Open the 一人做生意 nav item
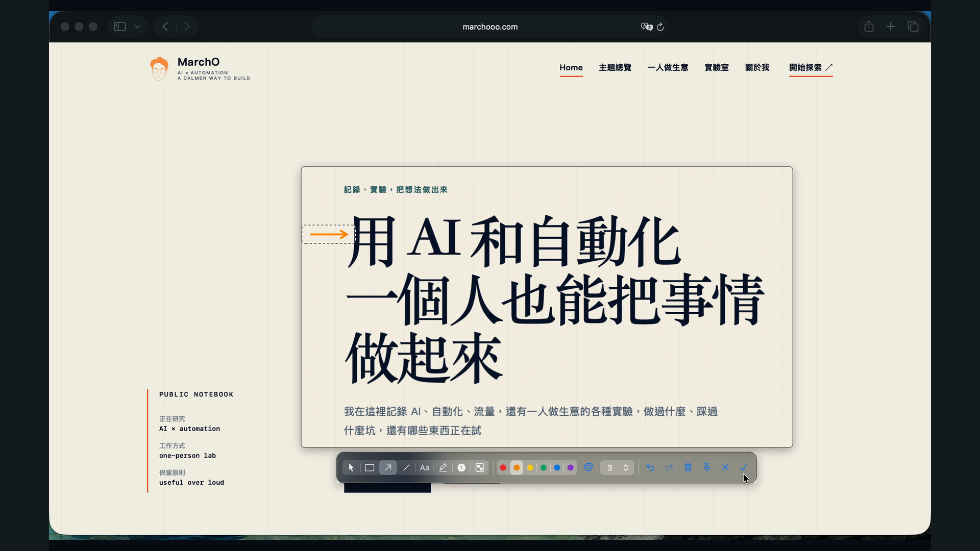 tap(668, 67)
